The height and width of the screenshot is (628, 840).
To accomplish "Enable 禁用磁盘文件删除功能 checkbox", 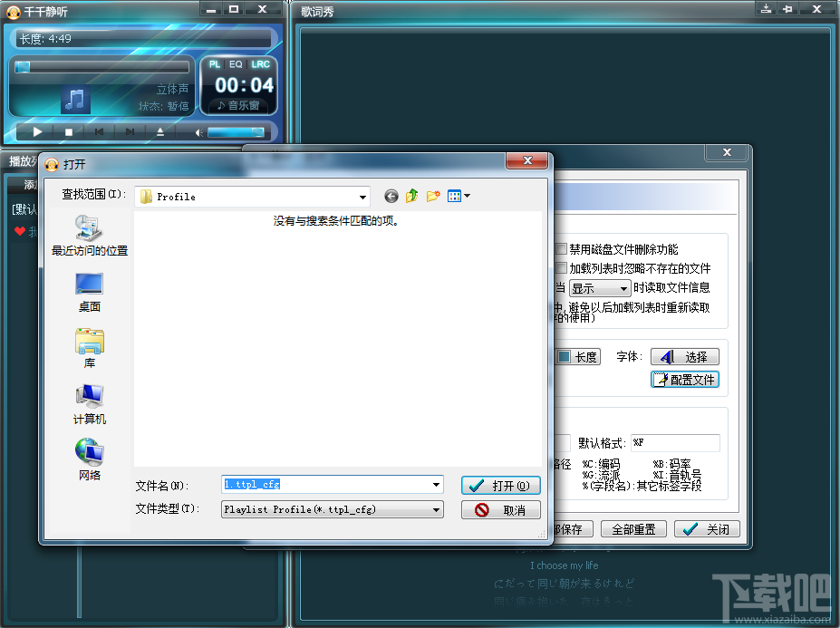I will pyautogui.click(x=562, y=249).
